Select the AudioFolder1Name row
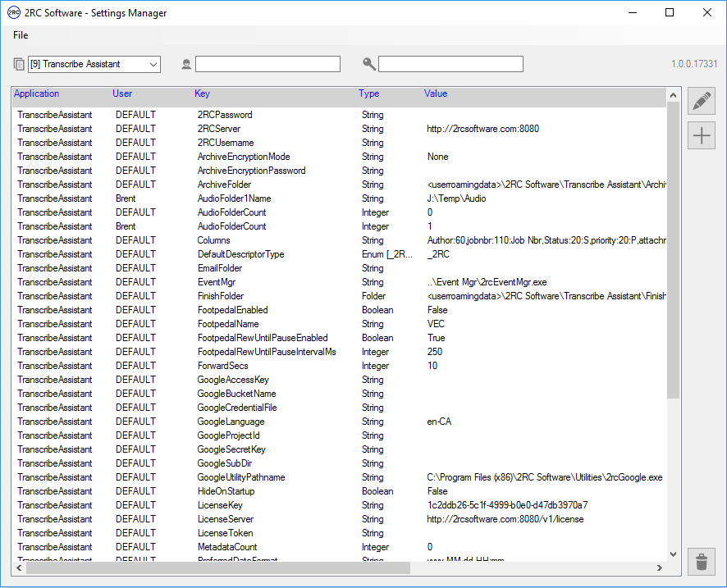The image size is (727, 588). (339, 198)
